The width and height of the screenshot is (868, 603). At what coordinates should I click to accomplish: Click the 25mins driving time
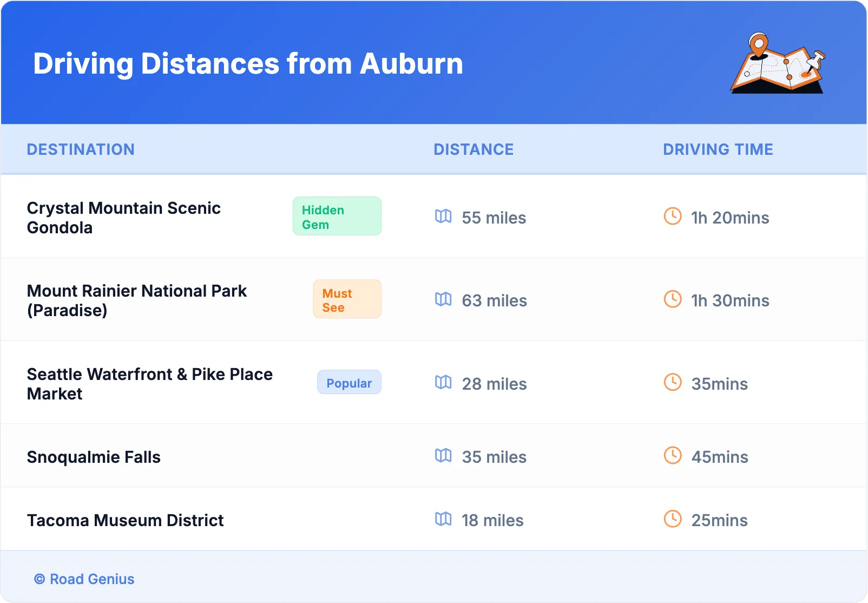(720, 520)
